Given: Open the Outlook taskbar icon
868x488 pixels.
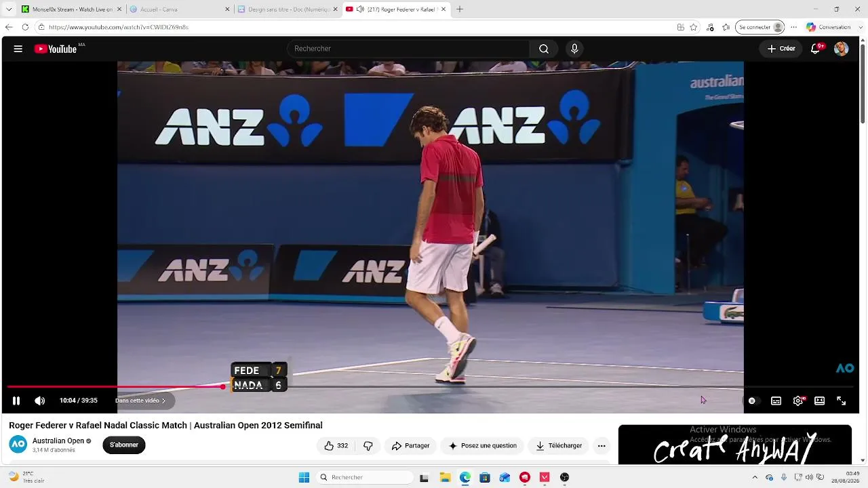Looking at the screenshot, I should pos(505,477).
